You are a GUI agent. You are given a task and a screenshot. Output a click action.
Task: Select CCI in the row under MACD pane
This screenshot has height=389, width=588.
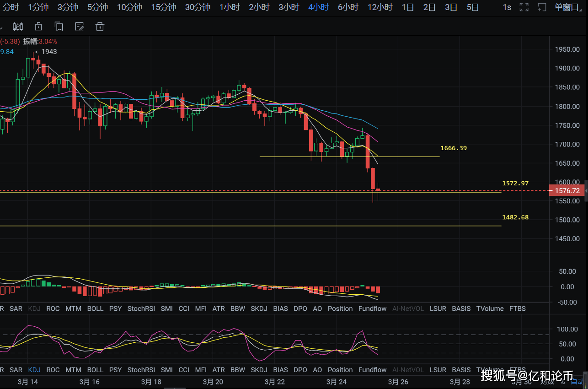184,308
